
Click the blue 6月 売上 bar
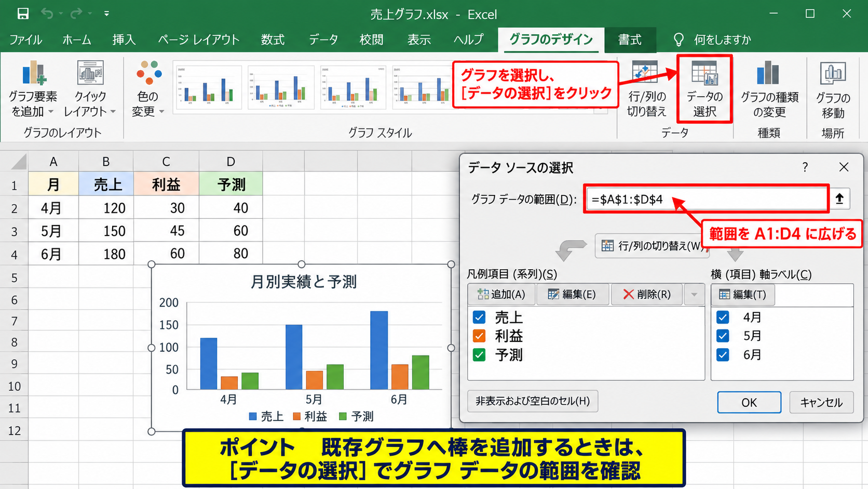[x=379, y=350]
